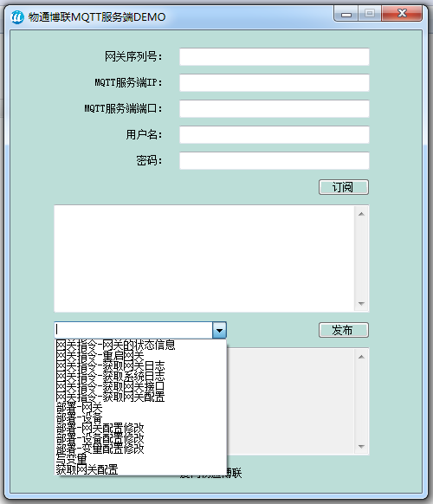433x504 pixels.
Task: Click the 物通博联 app icon in title bar
Action: click(x=17, y=16)
